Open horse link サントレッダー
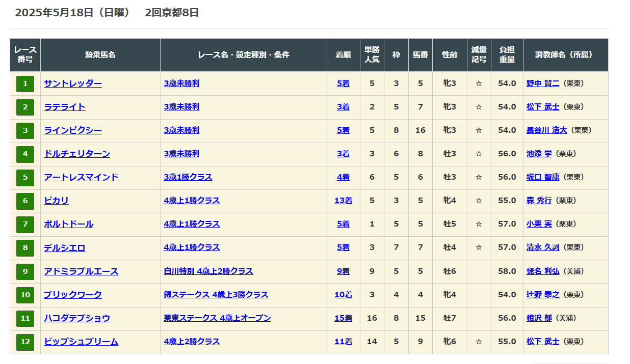Screen dimensions: 630x364 click(x=73, y=83)
